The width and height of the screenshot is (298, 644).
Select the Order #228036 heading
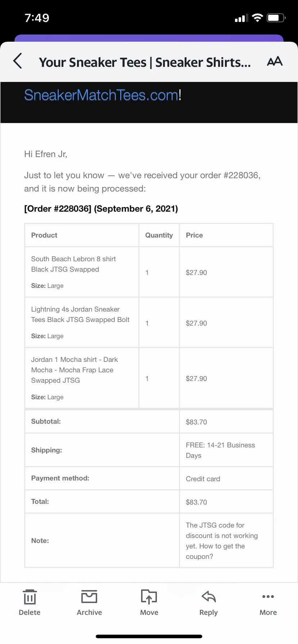click(x=101, y=209)
